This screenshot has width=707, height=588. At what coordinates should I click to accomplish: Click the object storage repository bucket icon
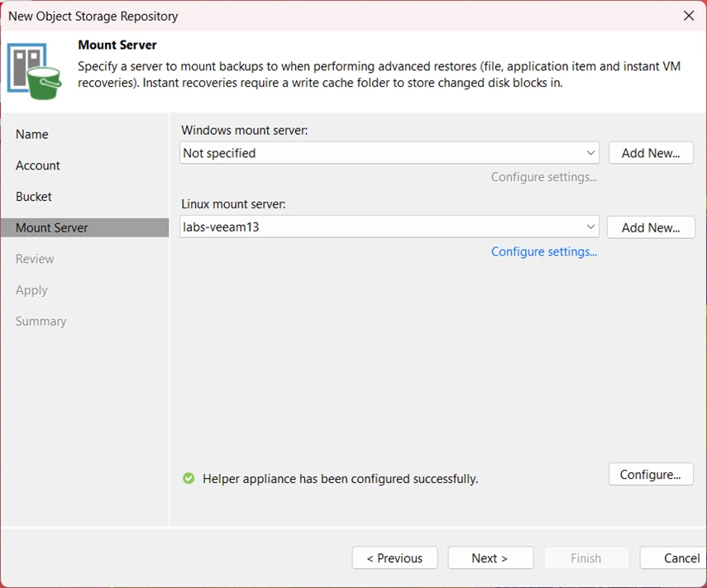click(x=34, y=71)
